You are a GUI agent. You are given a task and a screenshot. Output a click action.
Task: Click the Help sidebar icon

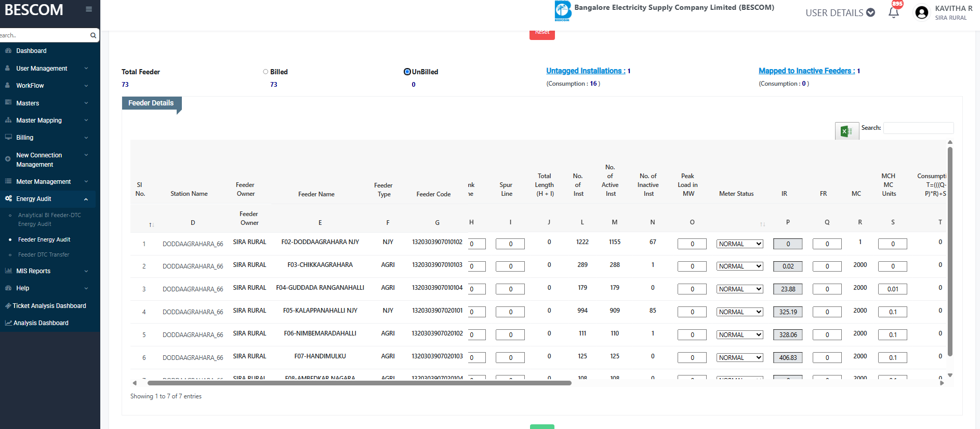(8, 288)
